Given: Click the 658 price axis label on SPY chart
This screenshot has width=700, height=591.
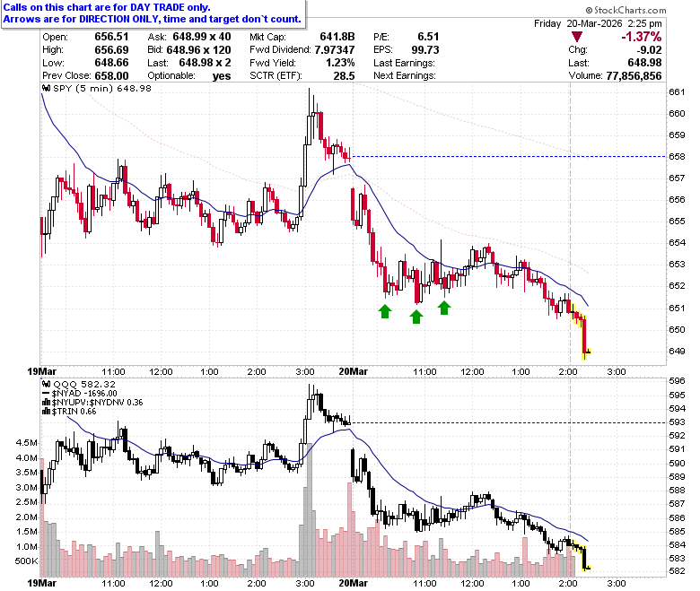Looking at the screenshot, I should pos(677,157).
